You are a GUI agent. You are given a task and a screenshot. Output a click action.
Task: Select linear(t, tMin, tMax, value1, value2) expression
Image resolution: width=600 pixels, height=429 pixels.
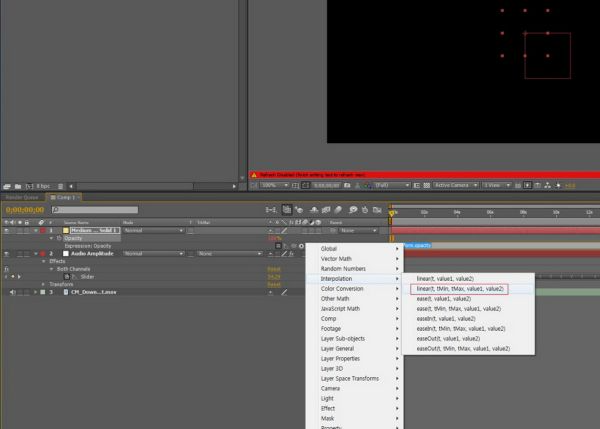459,289
